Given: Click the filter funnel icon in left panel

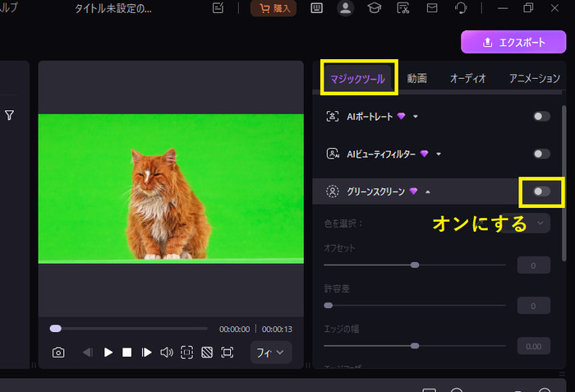Looking at the screenshot, I should tap(10, 115).
